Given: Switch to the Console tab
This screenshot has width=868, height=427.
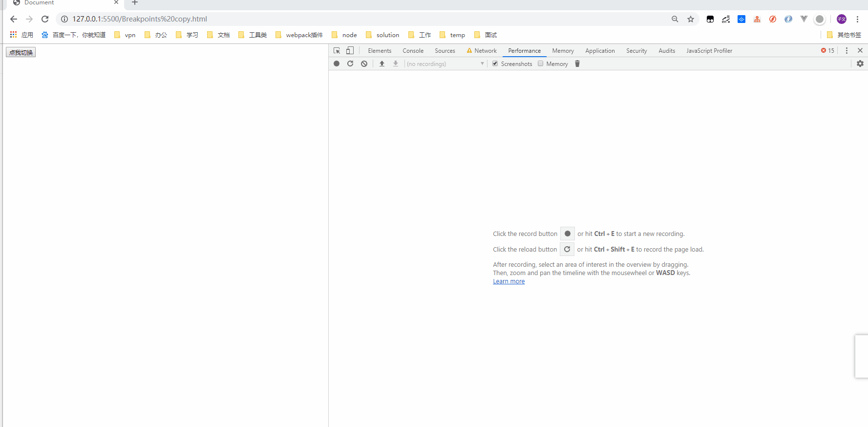Looking at the screenshot, I should pos(413,51).
